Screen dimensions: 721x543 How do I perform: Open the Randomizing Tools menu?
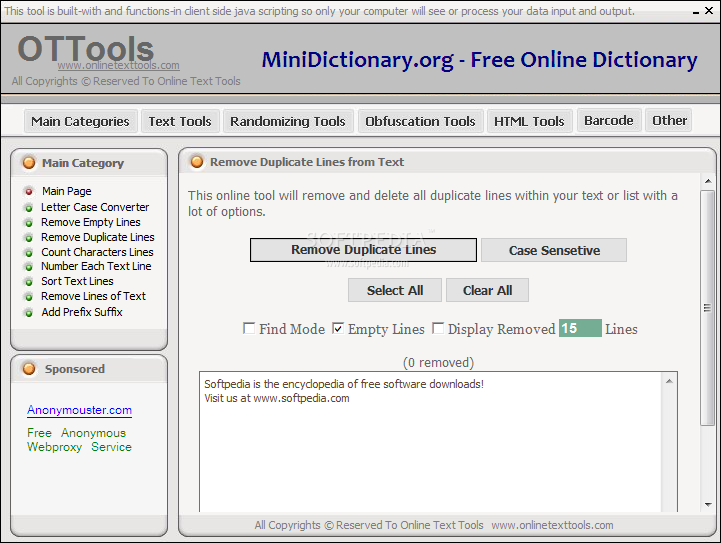click(288, 121)
